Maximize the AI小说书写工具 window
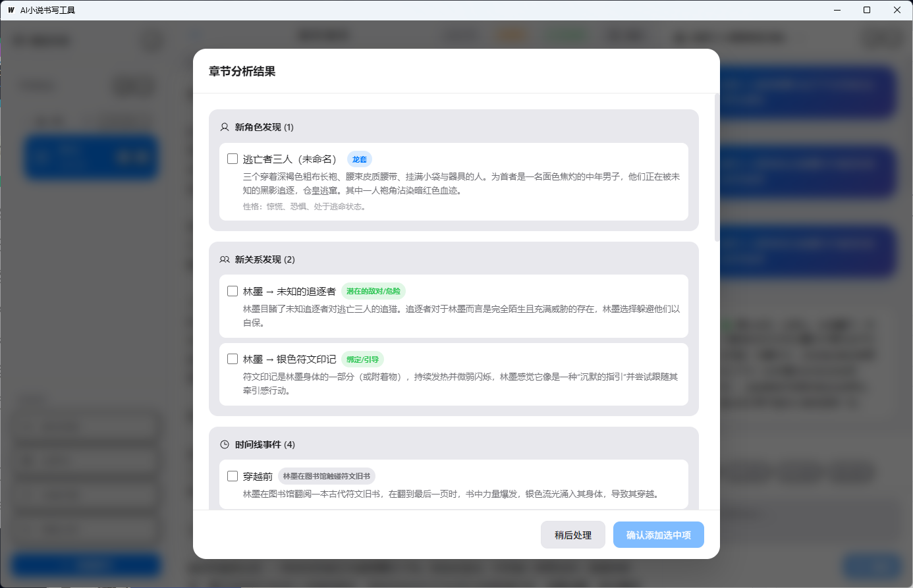Image resolution: width=913 pixels, height=588 pixels. tap(867, 10)
